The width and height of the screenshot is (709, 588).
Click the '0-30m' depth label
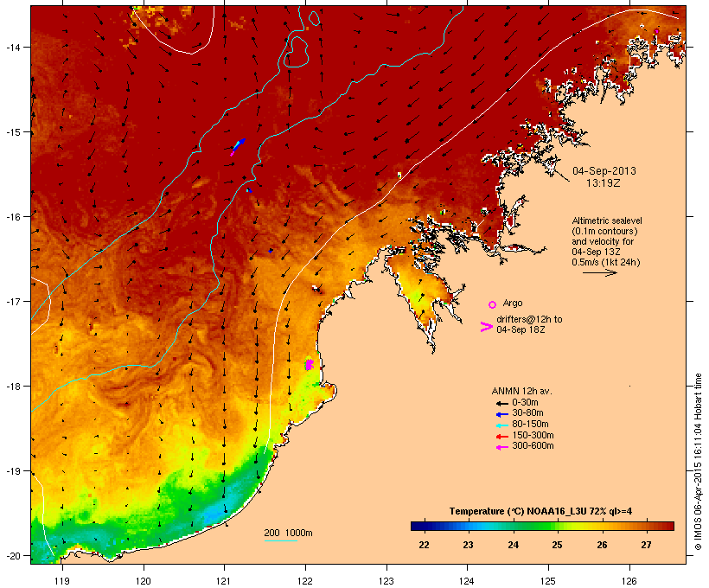pyautogui.click(x=525, y=403)
